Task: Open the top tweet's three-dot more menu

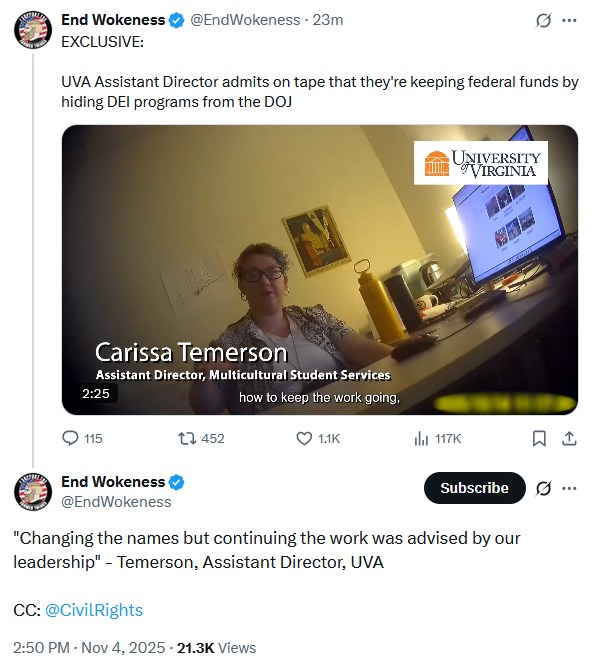Action: point(569,20)
